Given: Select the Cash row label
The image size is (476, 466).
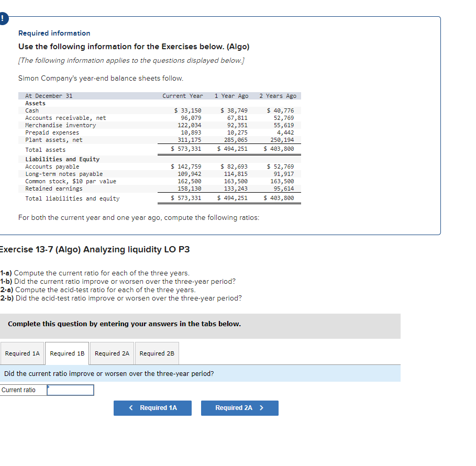Looking at the screenshot, I should 32,110.
